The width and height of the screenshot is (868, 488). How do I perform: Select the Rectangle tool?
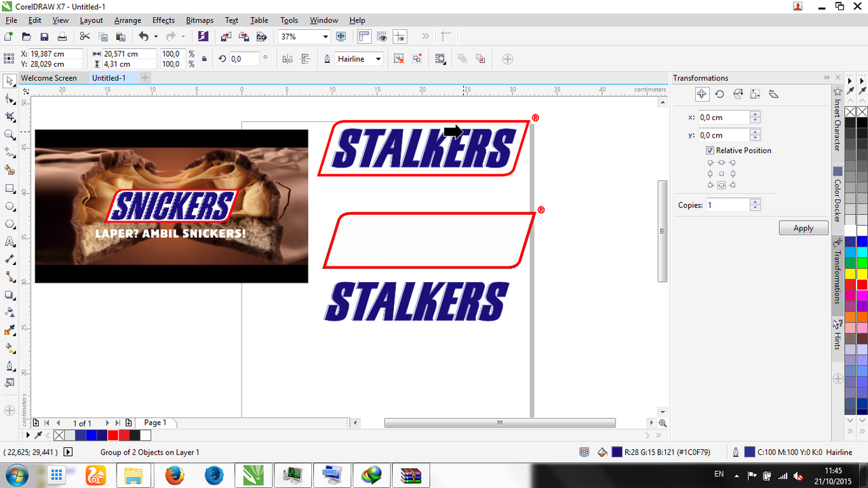(x=9, y=188)
